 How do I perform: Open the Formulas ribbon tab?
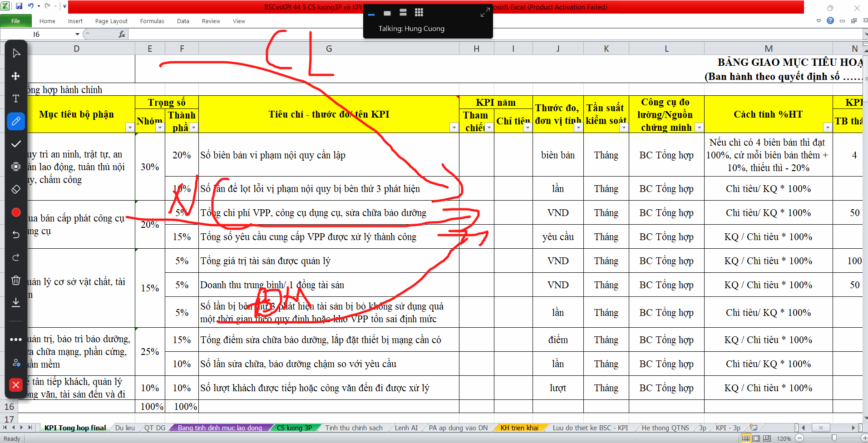pos(152,21)
